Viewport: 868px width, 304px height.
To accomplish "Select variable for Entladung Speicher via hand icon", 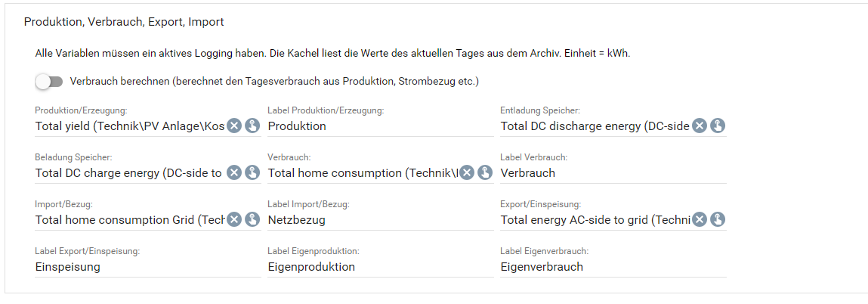I will click(x=718, y=126).
